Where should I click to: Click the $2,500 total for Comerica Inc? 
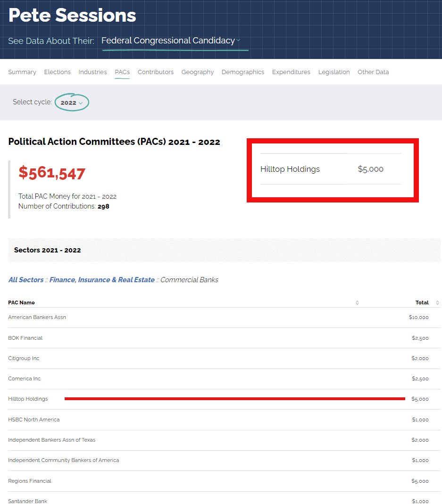420,378
